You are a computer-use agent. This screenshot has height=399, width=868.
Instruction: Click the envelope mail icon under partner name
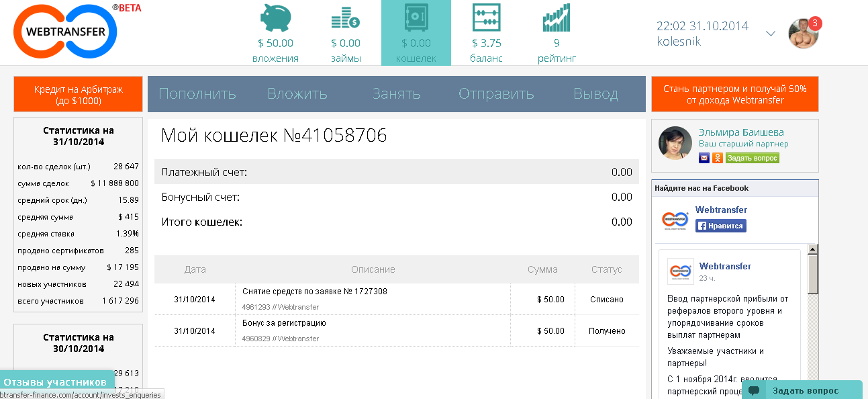[x=704, y=158]
